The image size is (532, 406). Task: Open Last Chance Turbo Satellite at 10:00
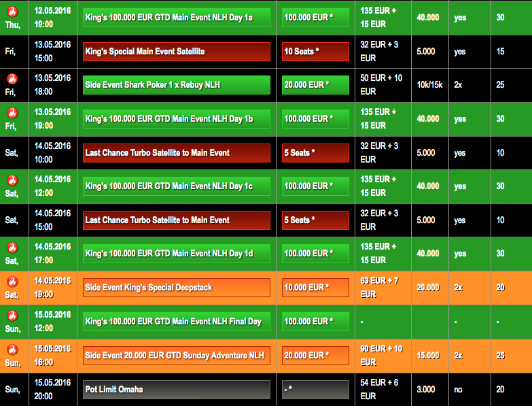(x=177, y=153)
